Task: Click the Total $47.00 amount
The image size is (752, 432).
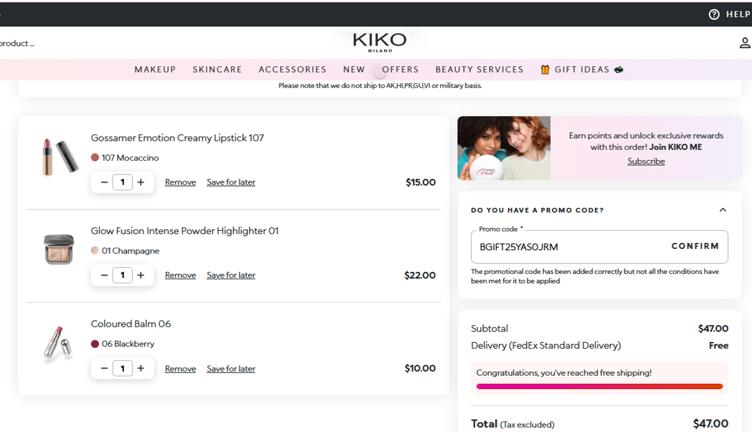Action: 711,424
